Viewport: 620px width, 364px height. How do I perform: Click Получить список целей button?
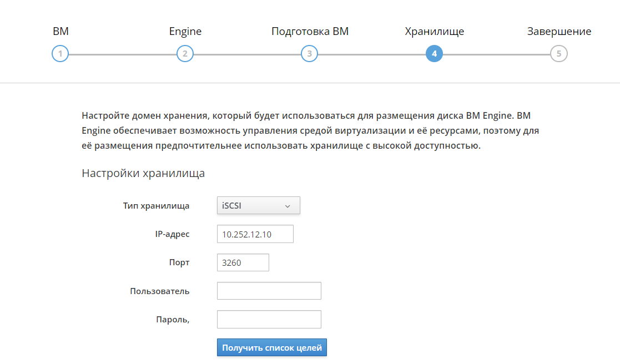click(x=271, y=347)
